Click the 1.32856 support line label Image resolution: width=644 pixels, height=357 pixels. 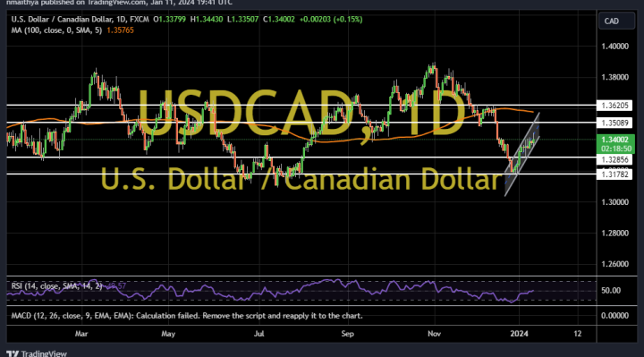pyautogui.click(x=614, y=159)
